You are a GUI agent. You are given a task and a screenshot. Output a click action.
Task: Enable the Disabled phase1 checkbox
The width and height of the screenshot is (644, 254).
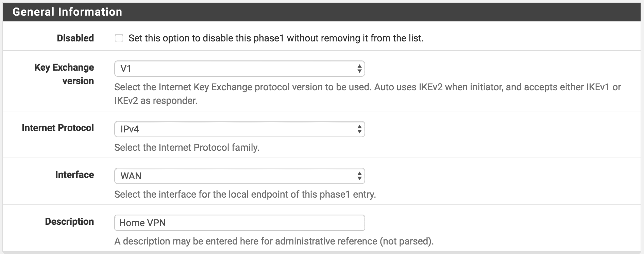(x=119, y=38)
